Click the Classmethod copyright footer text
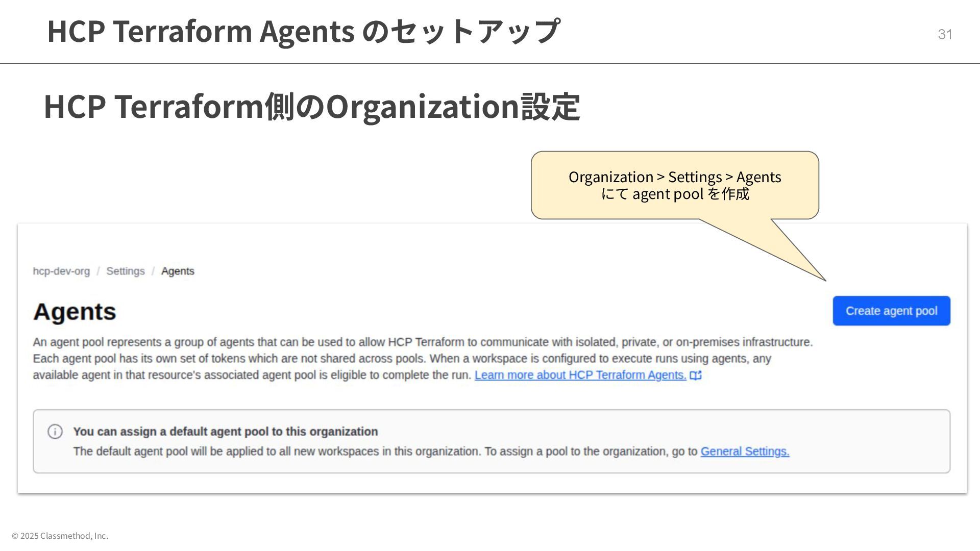Image resolution: width=980 pixels, height=551 pixels. 60,536
